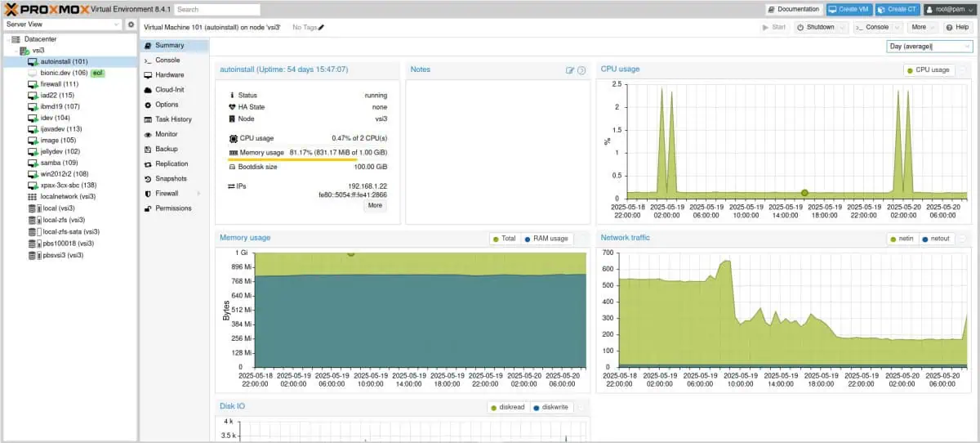The width and height of the screenshot is (980, 443).
Task: Click the localnetwork (vsi3) grid icon
Action: coord(33,197)
